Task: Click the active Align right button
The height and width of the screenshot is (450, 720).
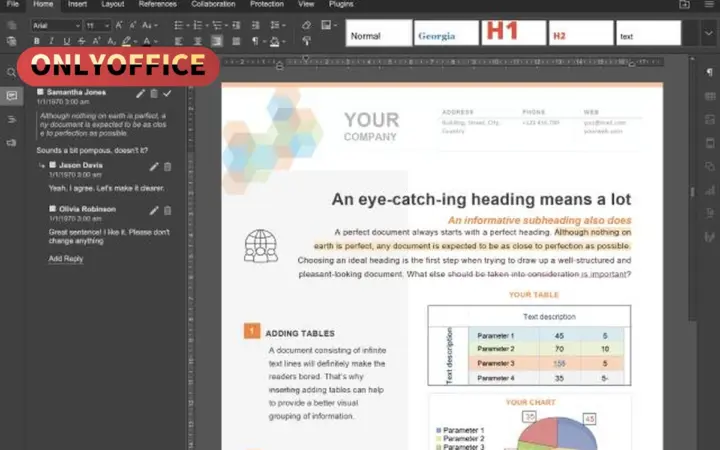Action: coord(217,41)
